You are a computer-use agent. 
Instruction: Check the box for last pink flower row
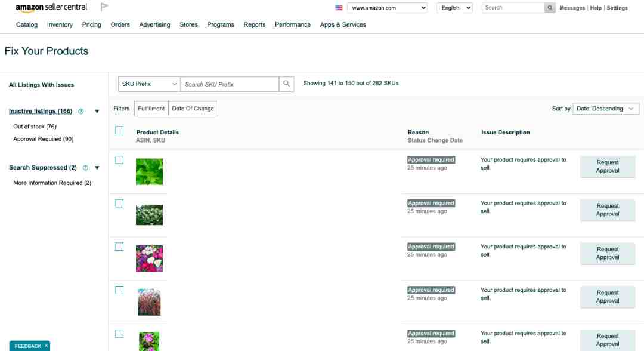pos(119,334)
